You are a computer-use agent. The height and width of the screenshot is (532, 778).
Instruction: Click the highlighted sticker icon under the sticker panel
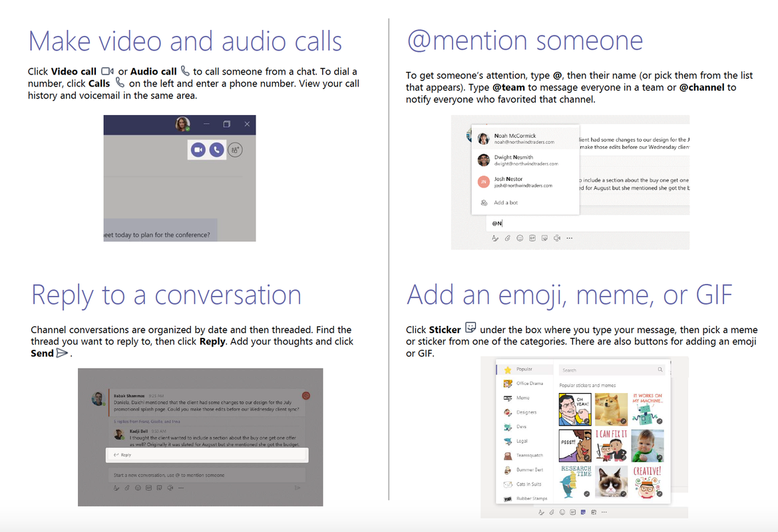(584, 512)
